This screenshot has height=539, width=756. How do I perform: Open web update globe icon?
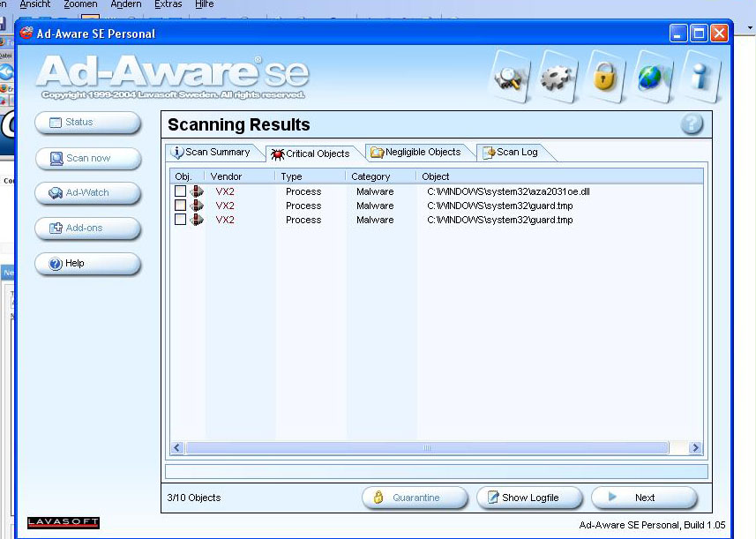(652, 77)
